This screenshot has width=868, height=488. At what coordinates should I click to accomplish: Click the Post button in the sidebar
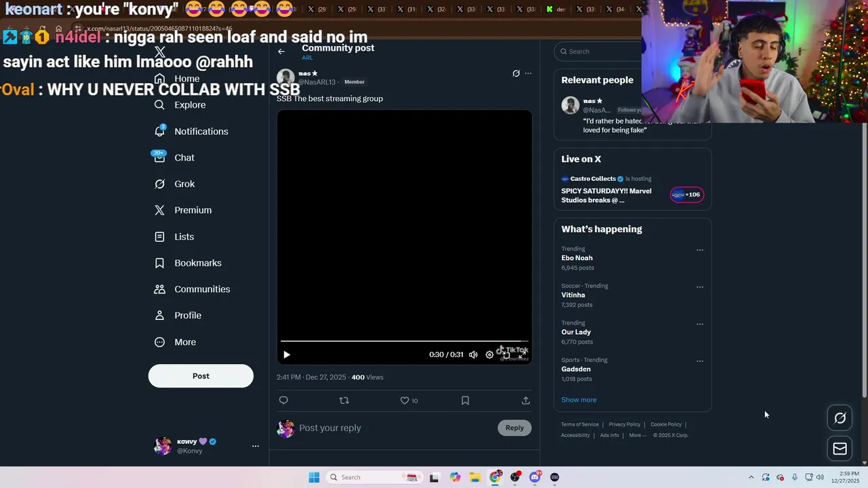tap(201, 376)
